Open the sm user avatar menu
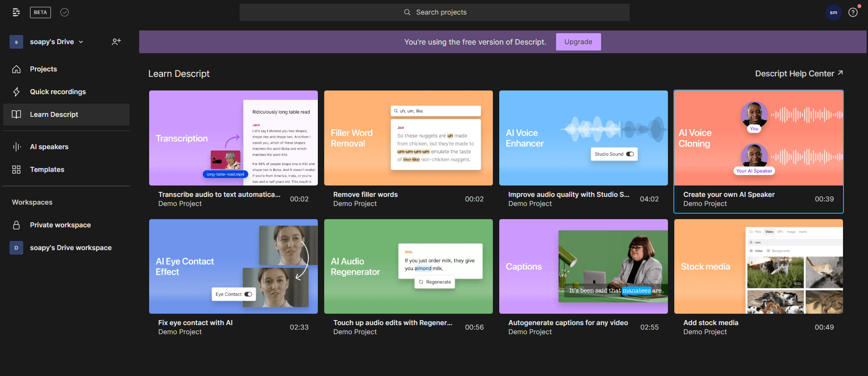 click(x=833, y=12)
